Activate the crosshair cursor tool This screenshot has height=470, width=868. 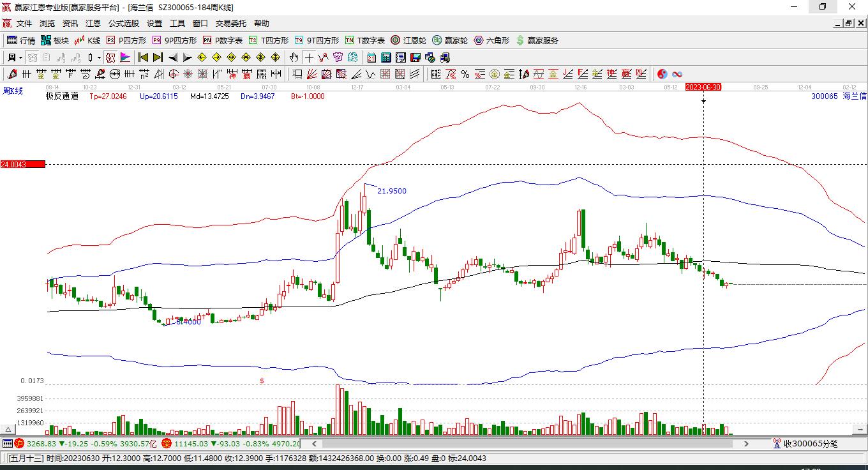[309, 57]
